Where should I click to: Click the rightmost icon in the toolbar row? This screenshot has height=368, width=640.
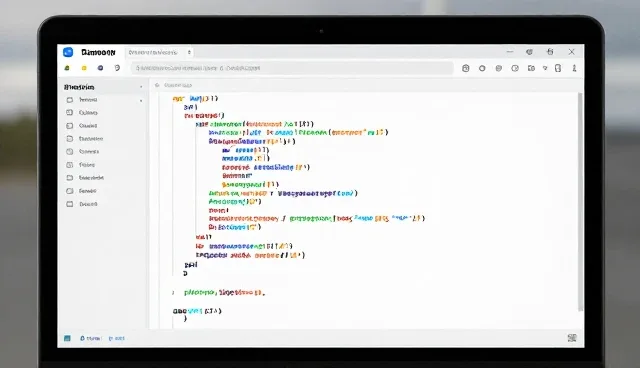click(x=574, y=69)
